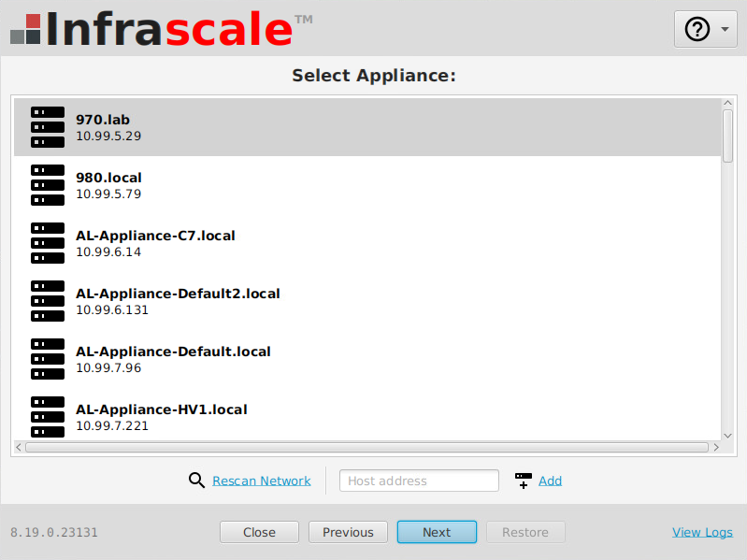747x560 pixels.
Task: Select the AL-Appliance-Default2.local entry
Action: pyautogui.click(x=178, y=294)
